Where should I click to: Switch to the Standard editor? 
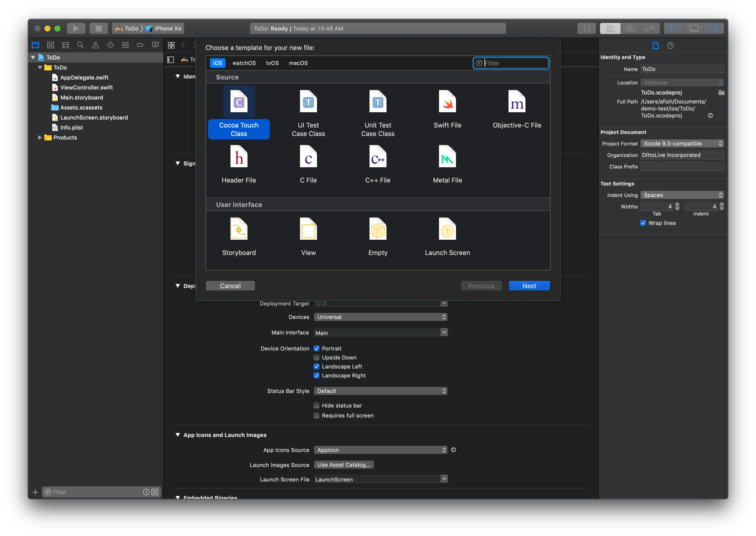[610, 28]
